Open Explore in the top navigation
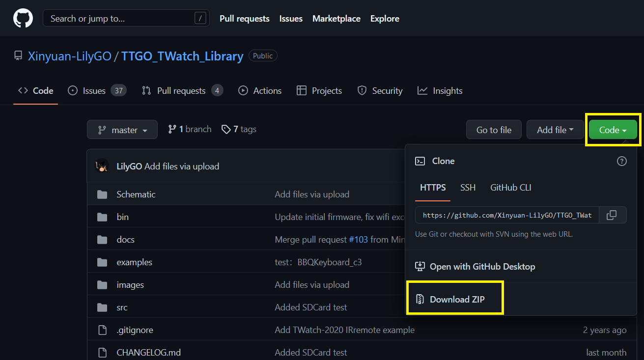The image size is (644, 360). [x=385, y=19]
